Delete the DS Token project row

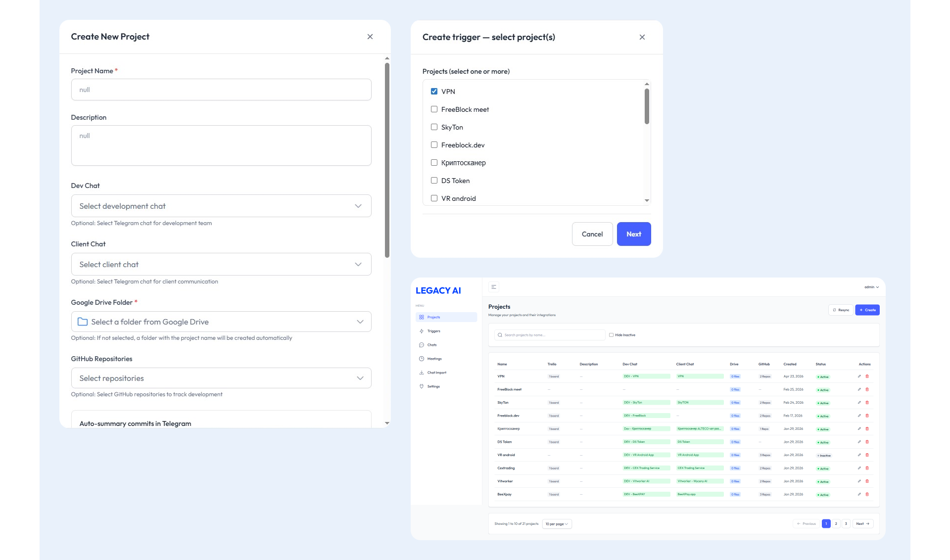tap(867, 442)
